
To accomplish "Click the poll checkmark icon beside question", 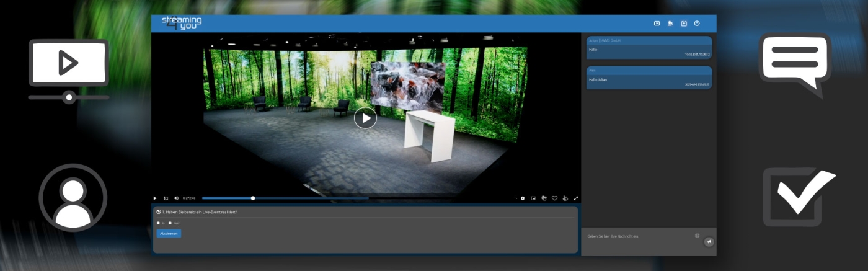I will point(159,212).
